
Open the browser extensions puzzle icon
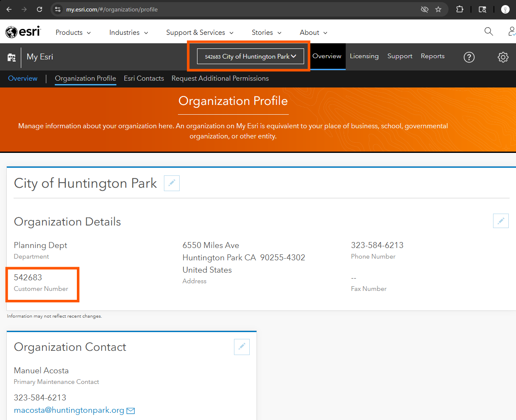pos(460,9)
